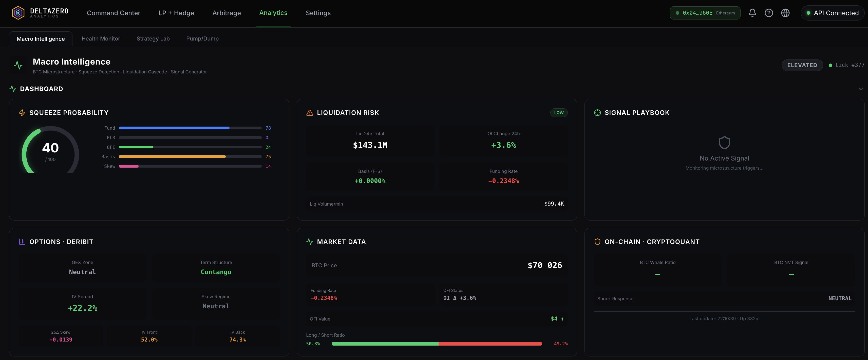Screen dimensions: 868x360
Task: Click the Options Deribit bar chart icon
Action: pos(22,242)
